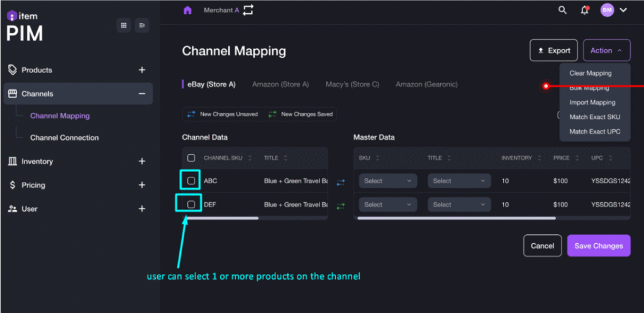Screen dimensions: 644x313
Task: Click the merchant switch arrows icon
Action: (248, 10)
